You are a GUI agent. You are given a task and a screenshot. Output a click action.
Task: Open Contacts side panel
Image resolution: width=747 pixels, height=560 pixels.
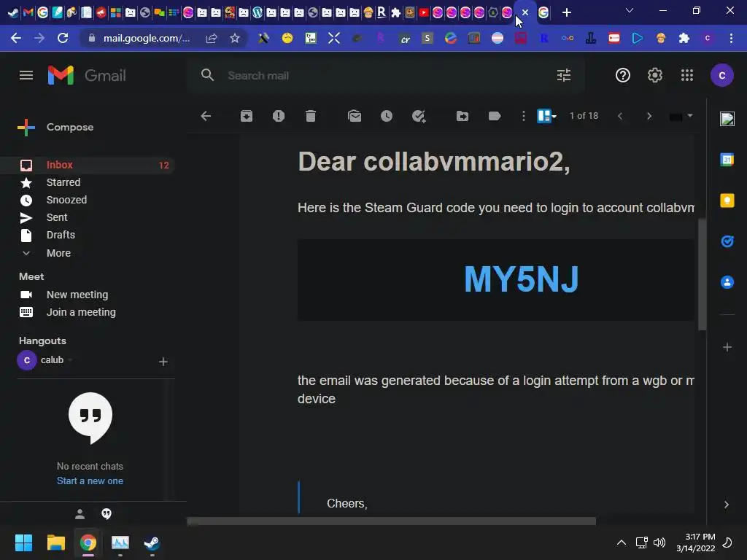(727, 282)
